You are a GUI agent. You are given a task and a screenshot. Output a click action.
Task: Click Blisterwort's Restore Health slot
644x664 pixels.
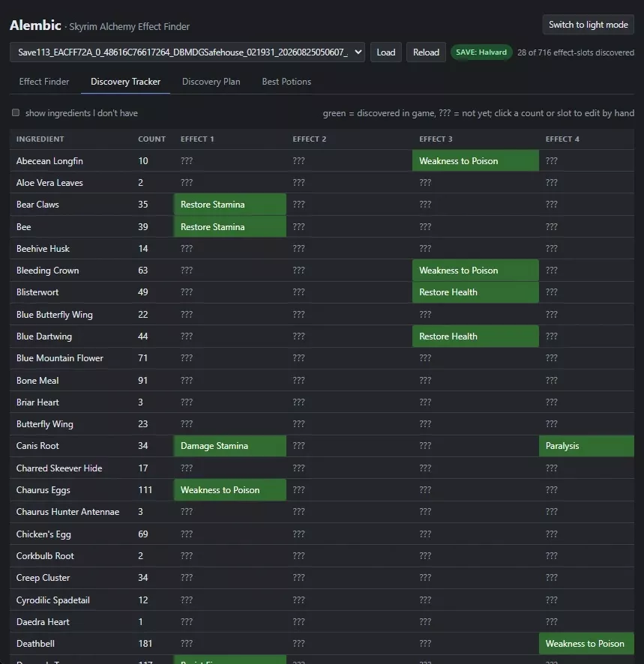475,292
